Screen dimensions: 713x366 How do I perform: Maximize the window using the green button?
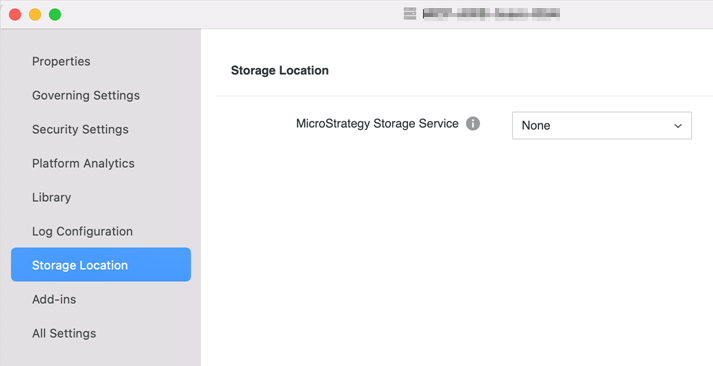pyautogui.click(x=55, y=15)
